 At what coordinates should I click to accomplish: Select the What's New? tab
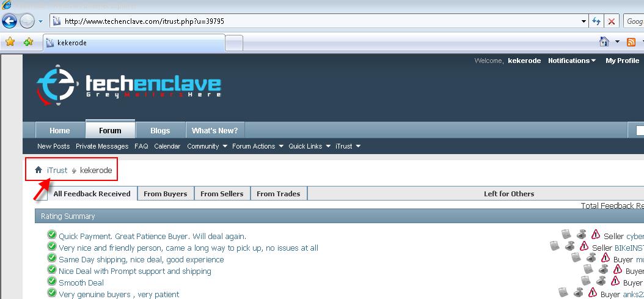pos(215,130)
